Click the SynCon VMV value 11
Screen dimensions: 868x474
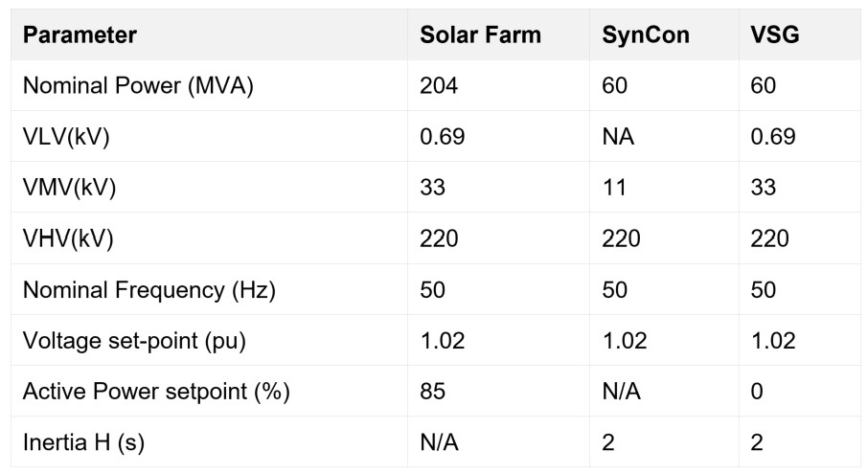613,187
